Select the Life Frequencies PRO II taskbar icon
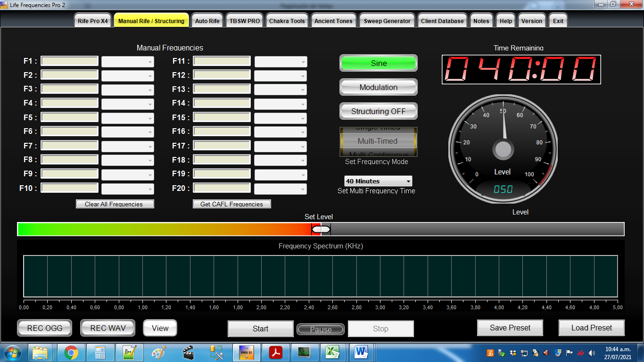Image resolution: width=644 pixels, height=362 pixels. coord(246,352)
